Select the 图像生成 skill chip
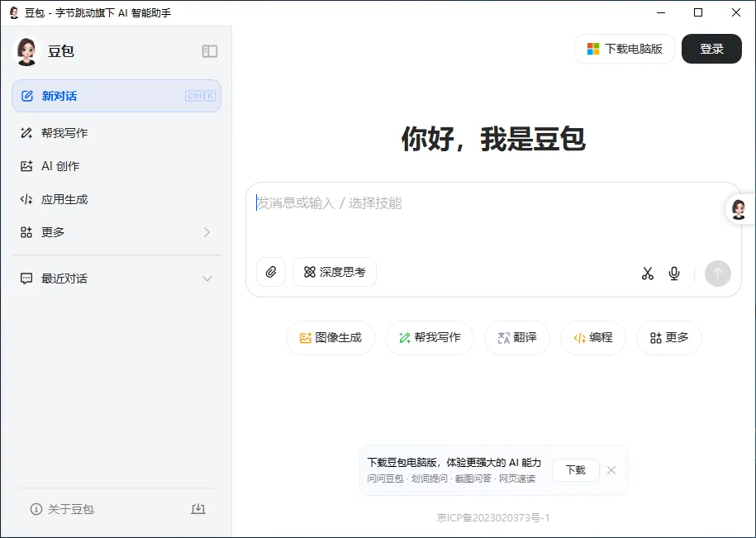This screenshot has height=538, width=756. [x=330, y=338]
